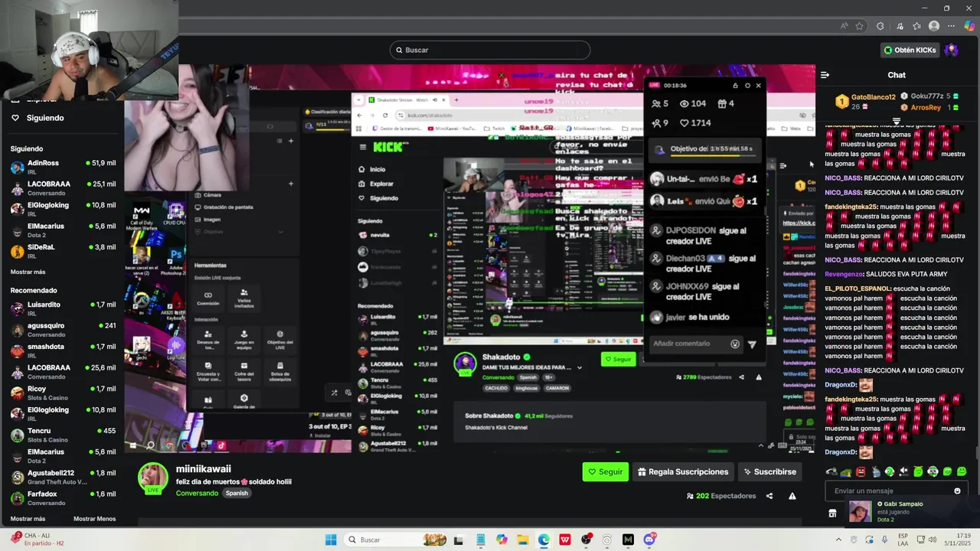980x551 pixels.
Task: Open the miniikawaii streamer avatar
Action: click(152, 478)
